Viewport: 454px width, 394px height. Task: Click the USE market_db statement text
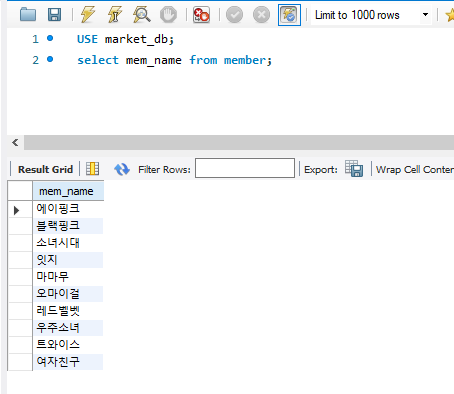[x=125, y=39]
